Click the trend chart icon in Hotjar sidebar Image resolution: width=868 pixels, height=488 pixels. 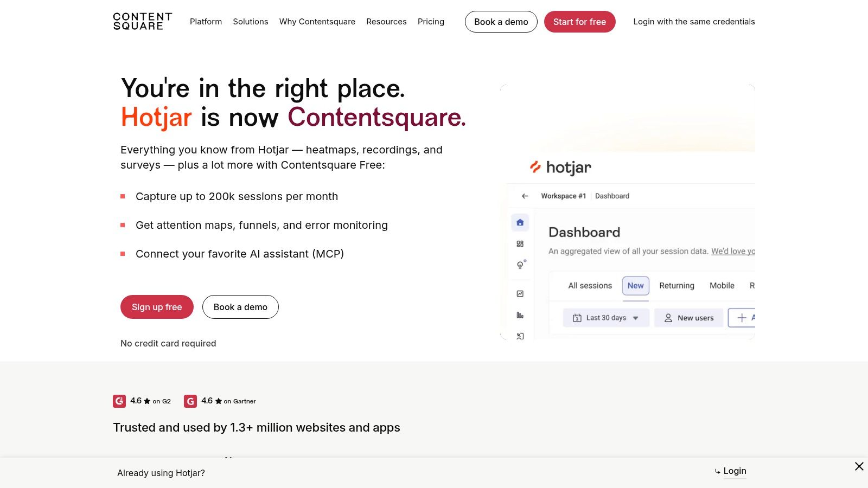(520, 294)
